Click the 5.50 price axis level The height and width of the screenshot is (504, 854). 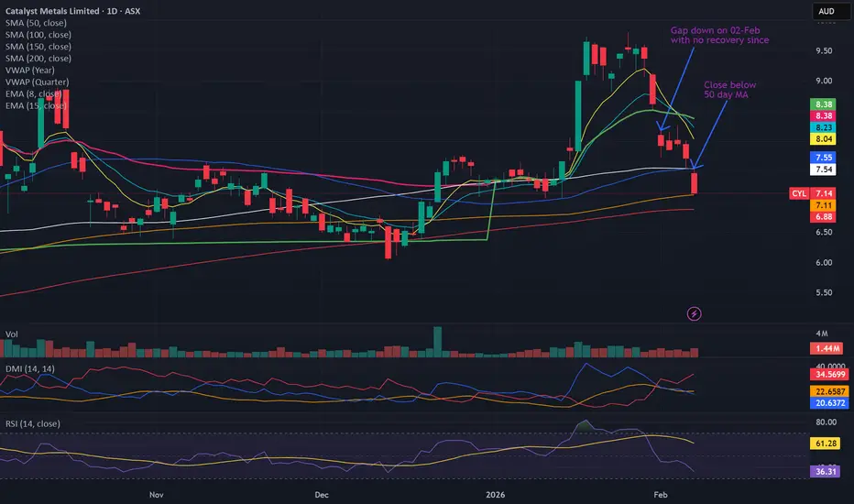[824, 292]
